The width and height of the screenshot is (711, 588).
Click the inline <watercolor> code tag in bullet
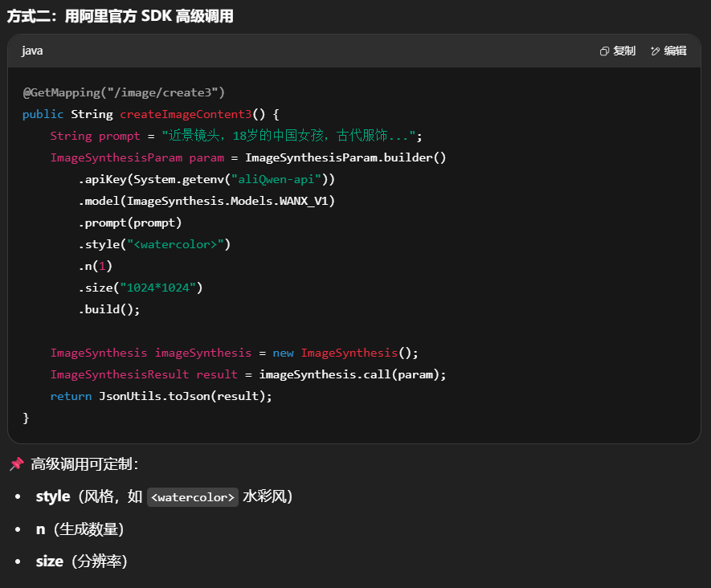193,497
